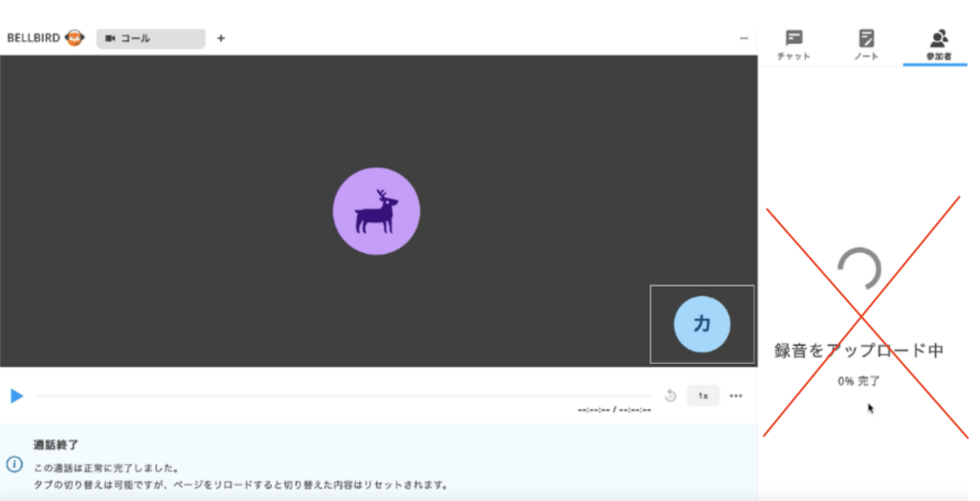Click the 通話終了 heading
Image resolution: width=980 pixels, height=501 pixels.
point(56,444)
